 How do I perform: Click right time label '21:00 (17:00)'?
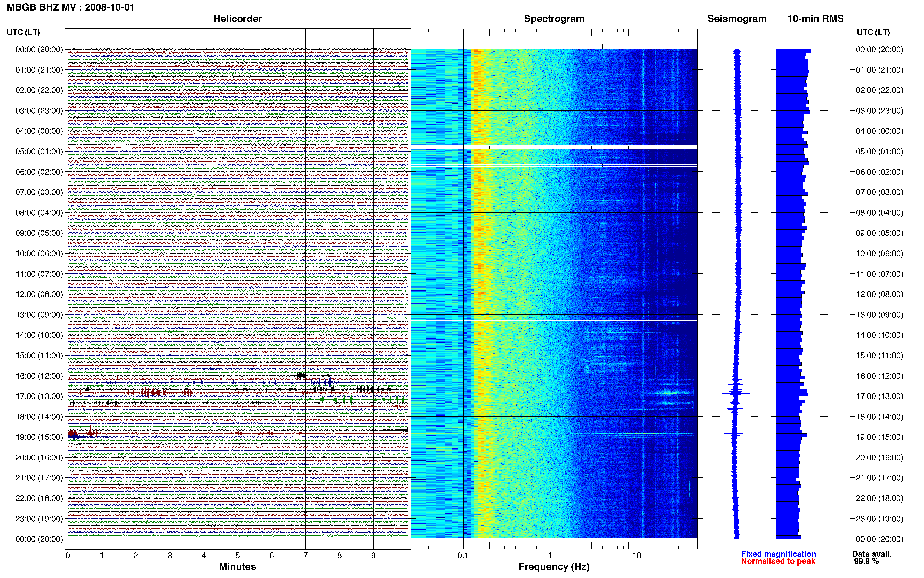coord(879,478)
